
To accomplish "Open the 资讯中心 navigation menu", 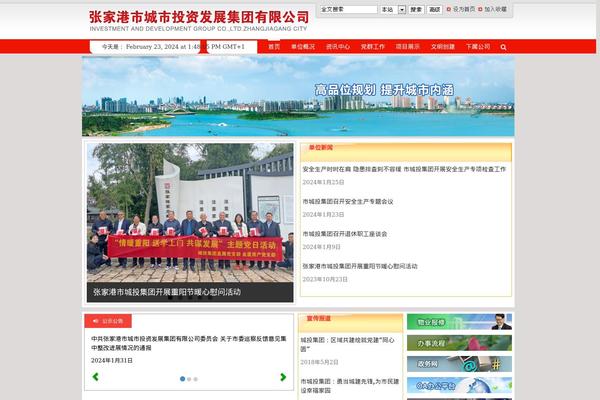I will (338, 47).
